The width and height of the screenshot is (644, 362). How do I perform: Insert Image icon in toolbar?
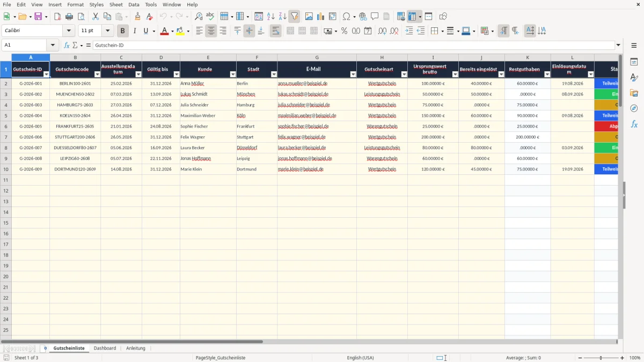coord(309,17)
